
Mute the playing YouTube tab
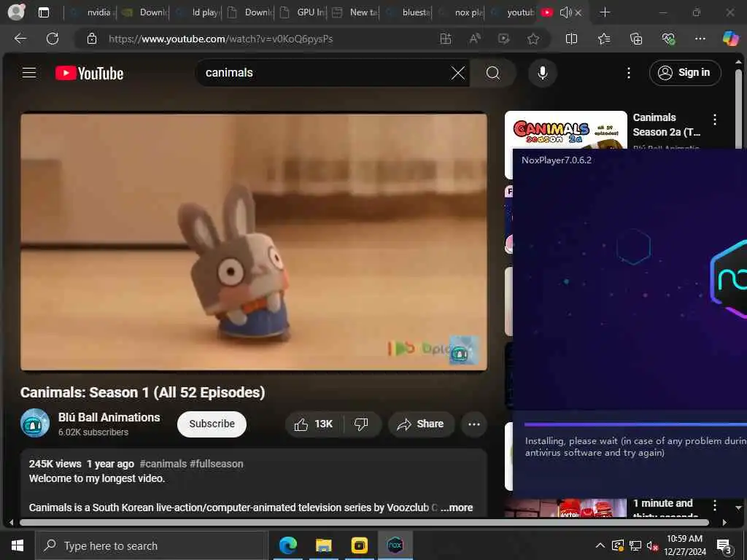pyautogui.click(x=566, y=12)
